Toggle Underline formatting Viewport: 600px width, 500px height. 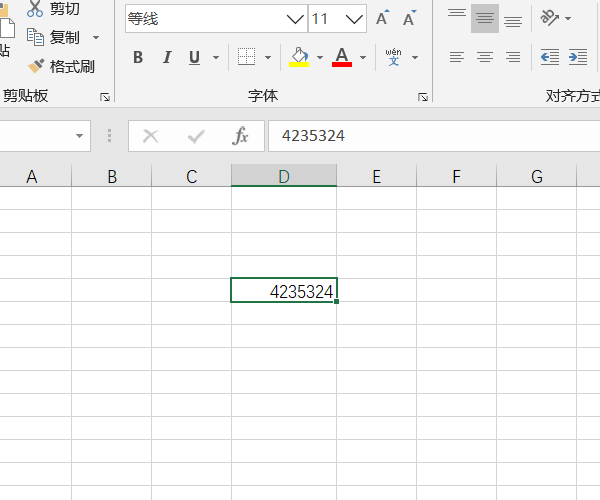point(194,57)
